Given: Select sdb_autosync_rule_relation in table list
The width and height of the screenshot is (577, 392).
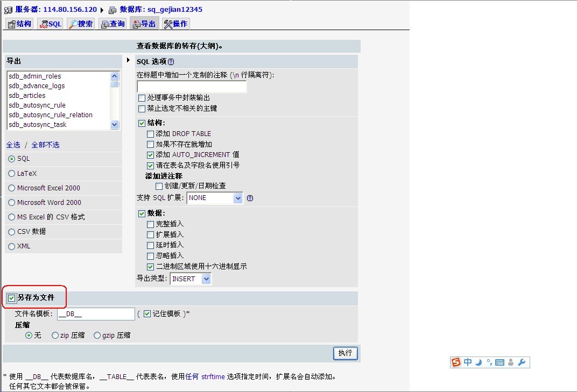Looking at the screenshot, I should click(x=59, y=115).
